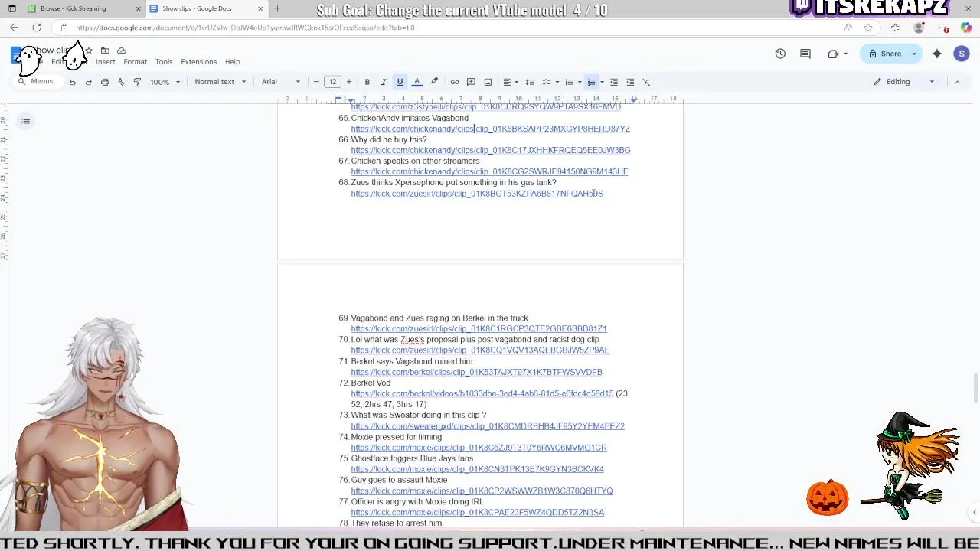Open the Help menu
Screen dimensions: 980x551
coord(232,62)
